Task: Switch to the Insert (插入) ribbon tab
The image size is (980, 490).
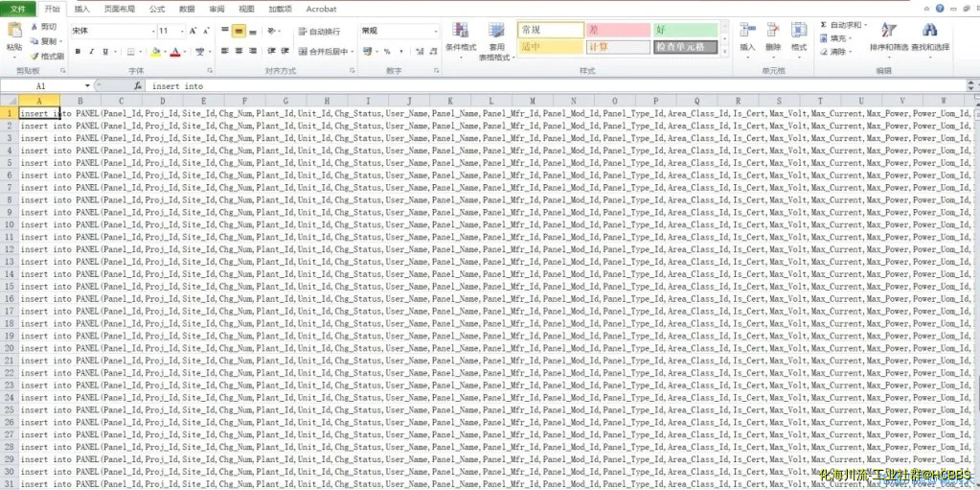Action: (x=82, y=9)
